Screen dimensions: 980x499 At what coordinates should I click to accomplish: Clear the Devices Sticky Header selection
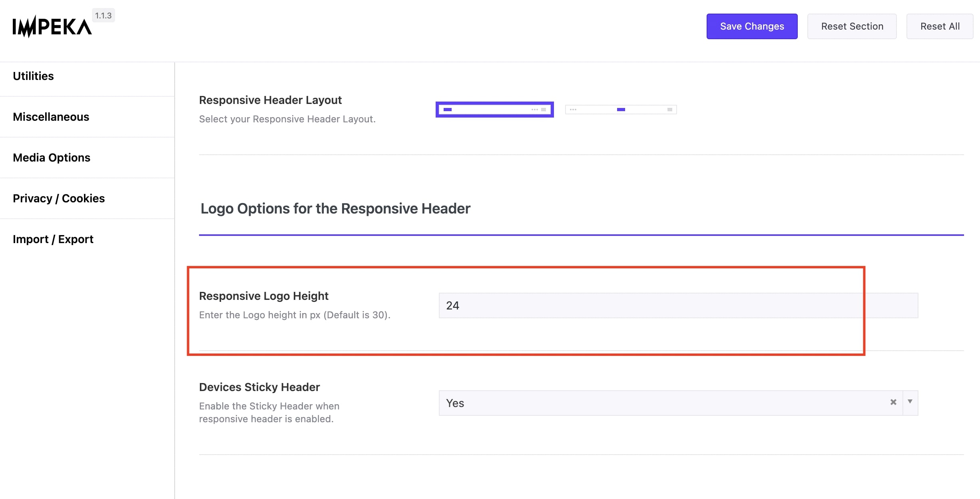893,402
